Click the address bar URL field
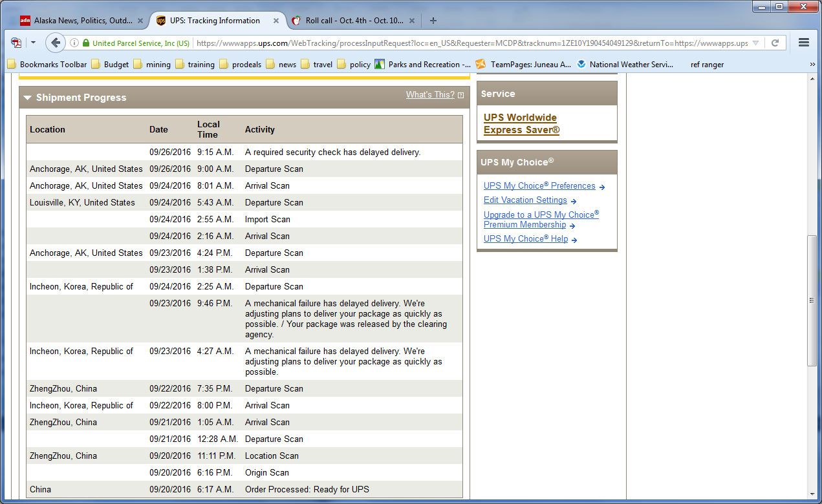Image resolution: width=822 pixels, height=504 pixels. (x=472, y=43)
